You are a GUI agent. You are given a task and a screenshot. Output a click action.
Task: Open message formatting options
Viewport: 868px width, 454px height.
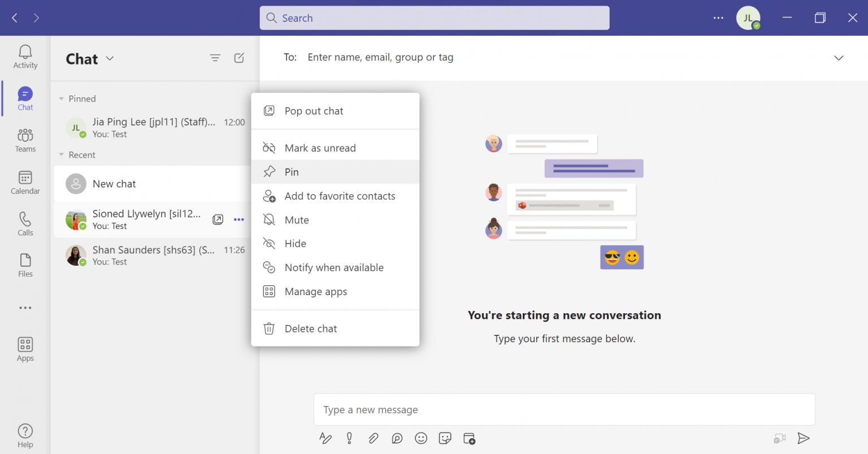coord(325,438)
